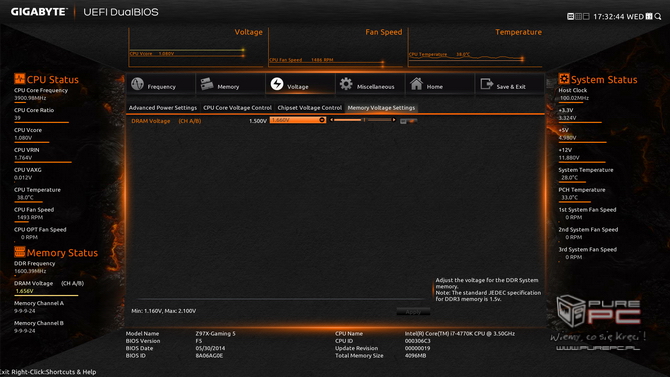
Task: Go to Home house icon
Action: 416,84
